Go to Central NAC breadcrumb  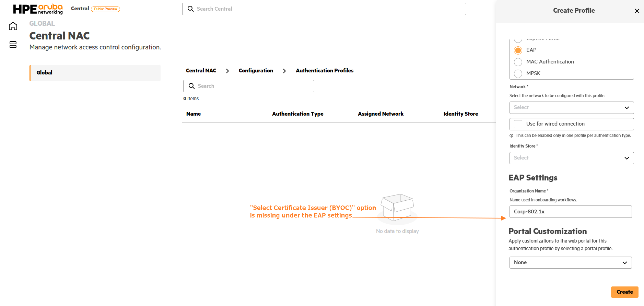click(x=201, y=71)
